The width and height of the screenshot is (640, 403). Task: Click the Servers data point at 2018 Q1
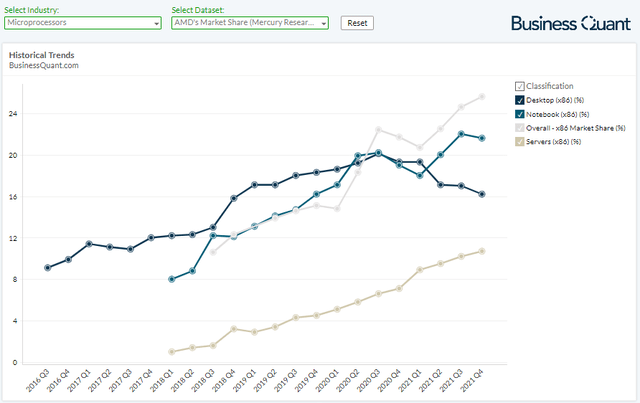(172, 352)
